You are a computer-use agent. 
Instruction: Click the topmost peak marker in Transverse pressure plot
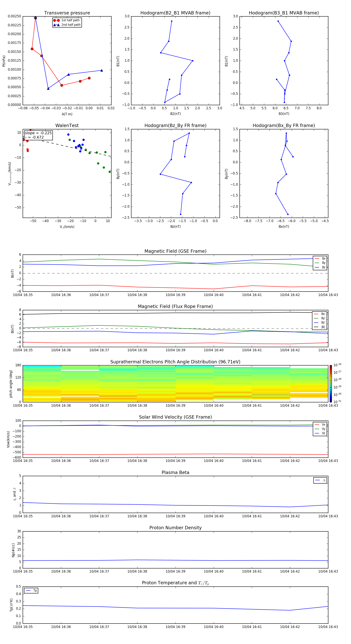tap(35, 18)
